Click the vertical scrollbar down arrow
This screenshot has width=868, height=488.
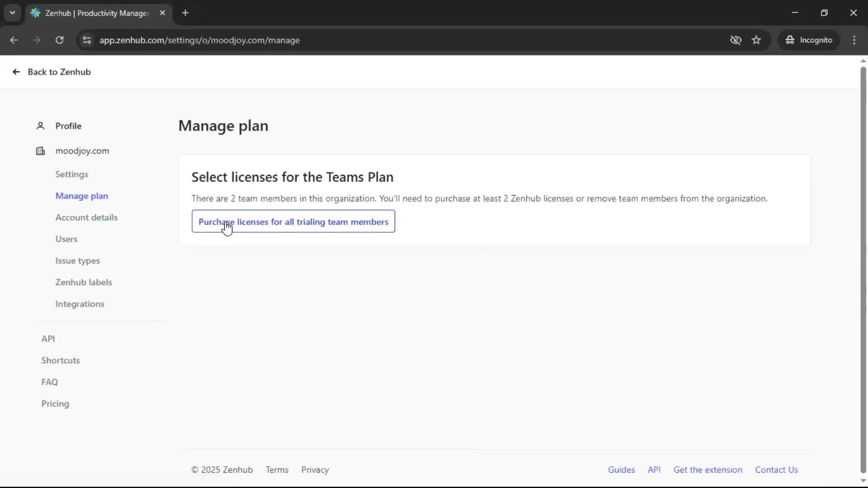[863, 481]
